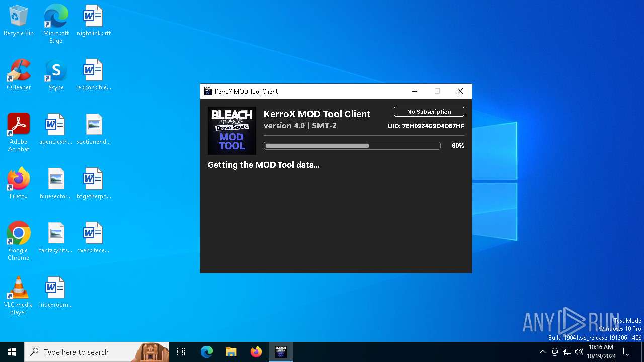644x362 pixels.
Task: Click the version 4.0 | SMT-2 label
Action: tap(300, 126)
